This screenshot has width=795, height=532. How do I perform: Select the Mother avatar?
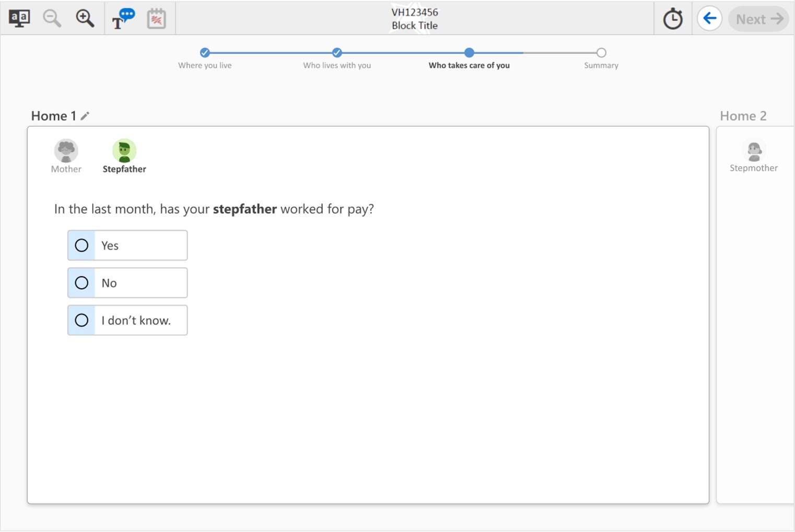coord(66,151)
